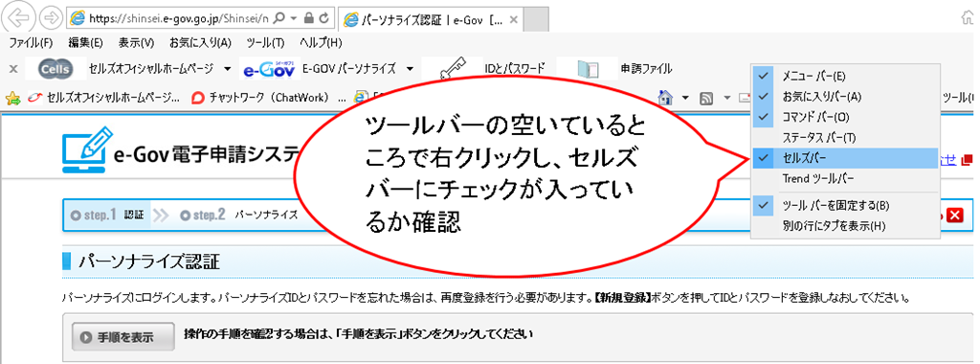Open the お気に入り(A) menu
980x364 pixels.
pos(200,42)
